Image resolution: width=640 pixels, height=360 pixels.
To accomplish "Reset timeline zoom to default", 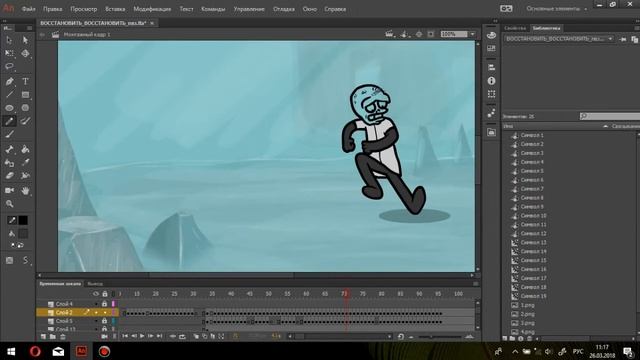I will tap(400, 336).
